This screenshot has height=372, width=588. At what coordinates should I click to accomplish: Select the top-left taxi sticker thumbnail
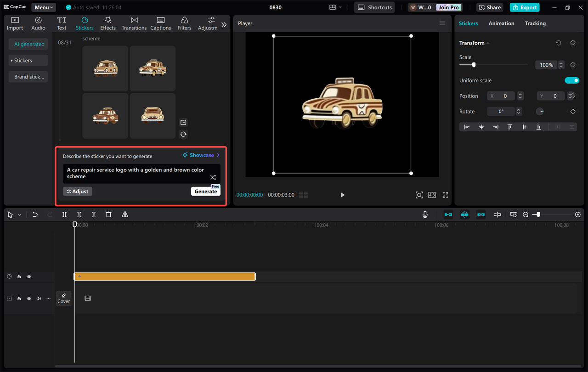pyautogui.click(x=105, y=68)
